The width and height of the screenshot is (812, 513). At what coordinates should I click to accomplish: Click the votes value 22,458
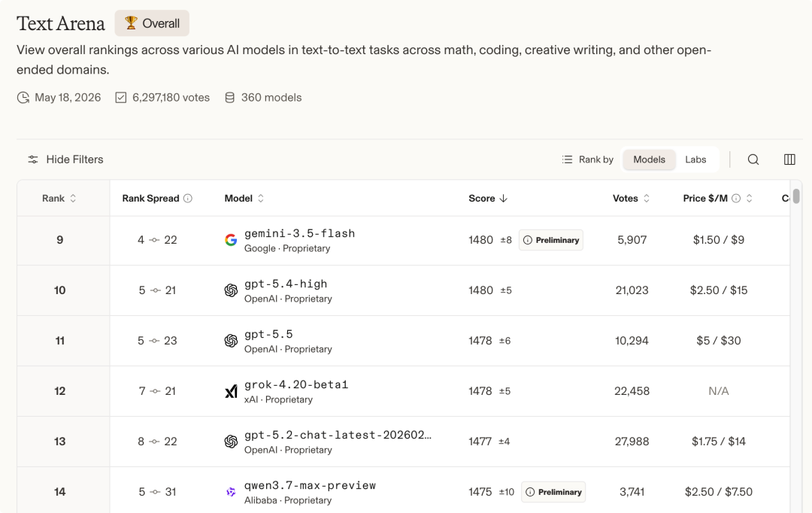[632, 391]
